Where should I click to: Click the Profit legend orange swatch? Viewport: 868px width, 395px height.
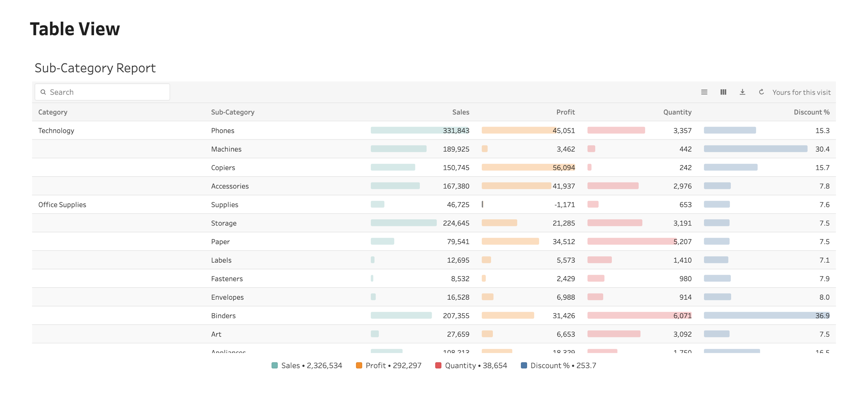click(x=359, y=365)
